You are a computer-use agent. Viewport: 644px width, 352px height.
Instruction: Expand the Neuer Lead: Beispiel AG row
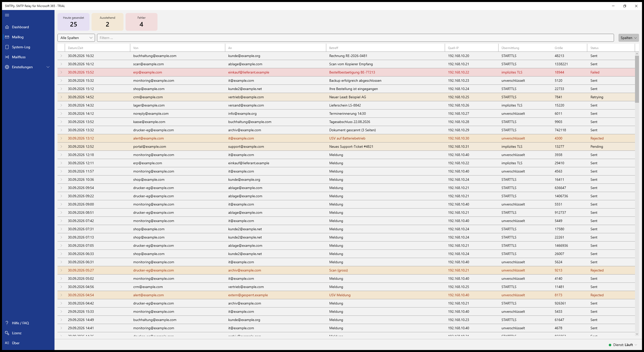(61, 97)
